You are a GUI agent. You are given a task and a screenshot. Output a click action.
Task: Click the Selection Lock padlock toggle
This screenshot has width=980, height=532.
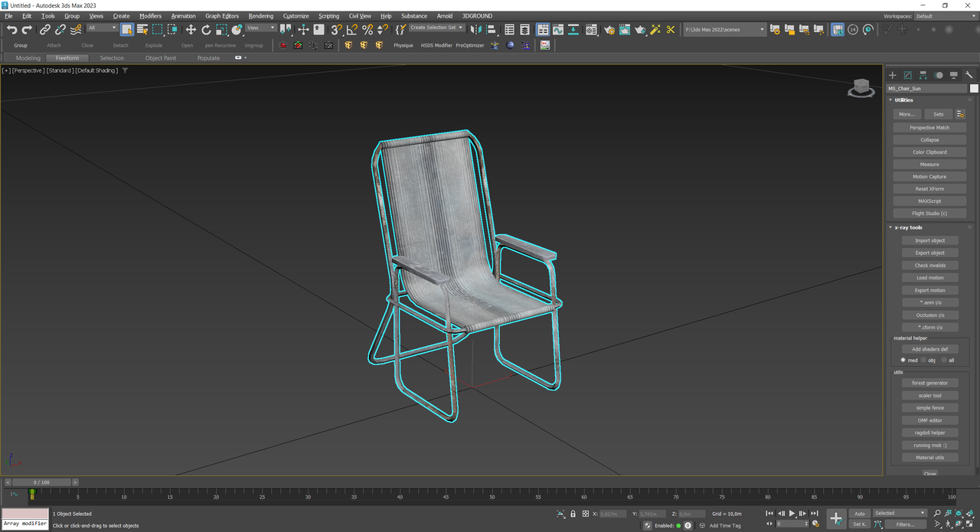pyautogui.click(x=573, y=514)
